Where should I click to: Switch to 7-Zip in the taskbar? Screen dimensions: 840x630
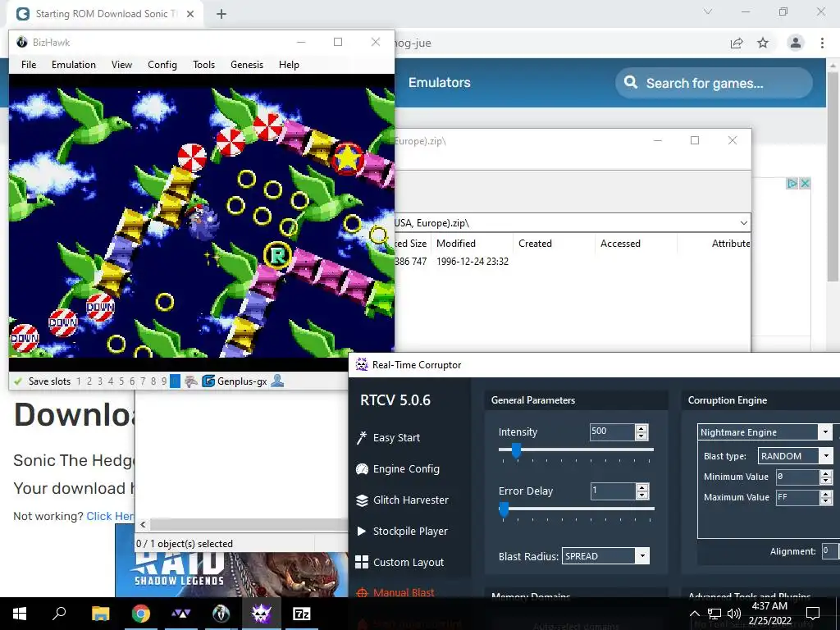point(302,614)
